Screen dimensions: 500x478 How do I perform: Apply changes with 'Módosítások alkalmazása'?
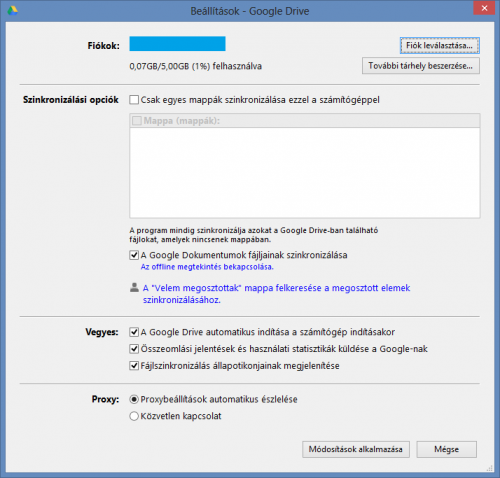click(356, 449)
